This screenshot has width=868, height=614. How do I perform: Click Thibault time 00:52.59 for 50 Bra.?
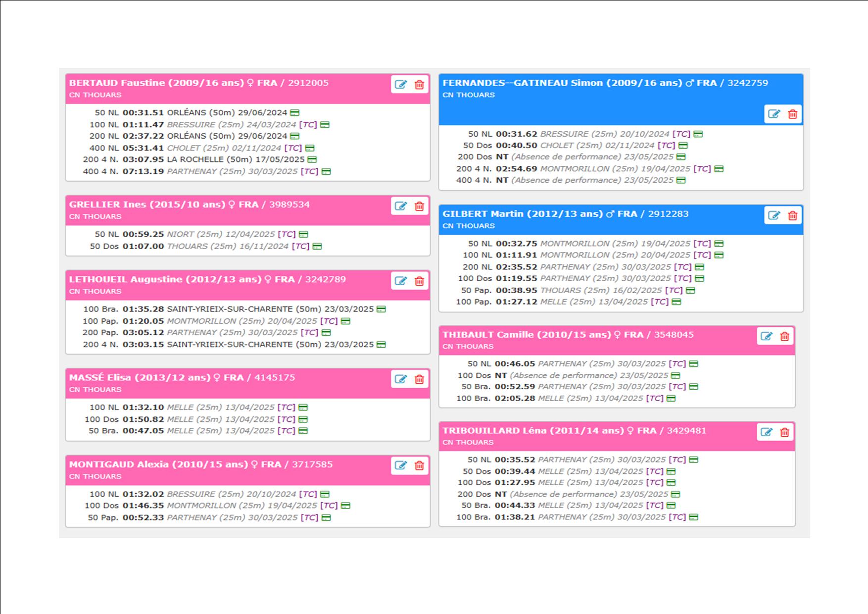pyautogui.click(x=515, y=387)
